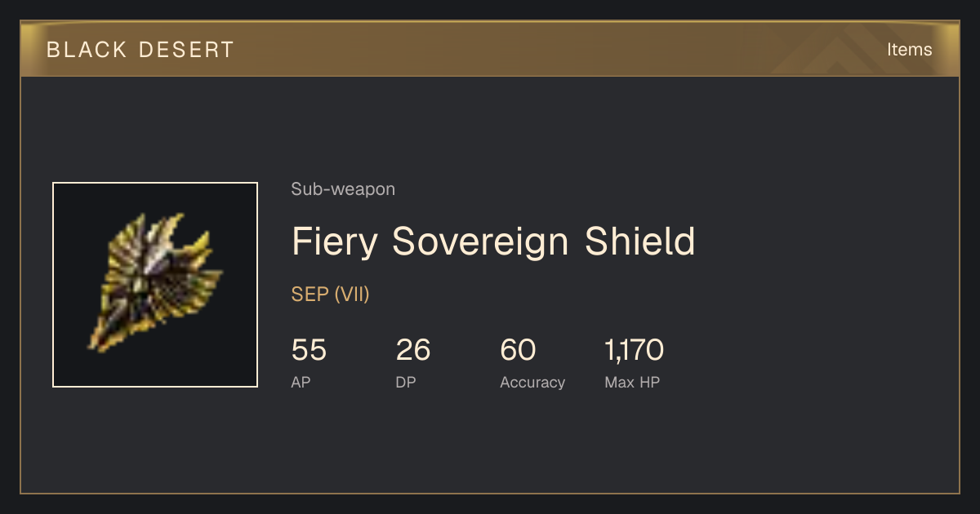
Task: Click the 55 AP stat value
Action: 309,351
